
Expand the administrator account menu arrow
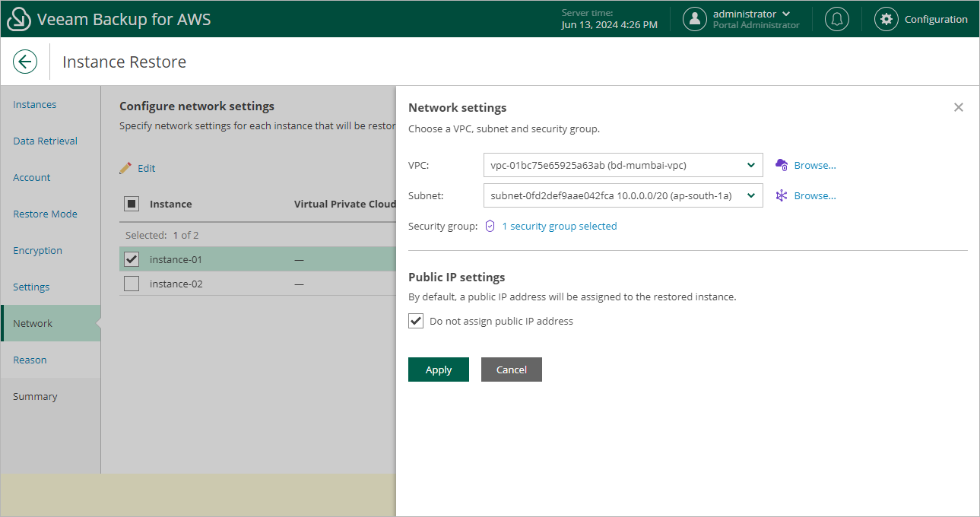tap(786, 14)
